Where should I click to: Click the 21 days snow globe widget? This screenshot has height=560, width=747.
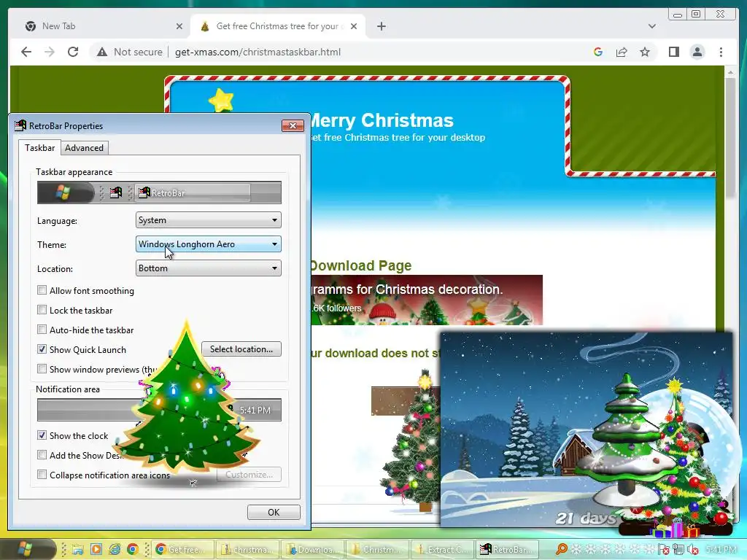tap(586, 429)
